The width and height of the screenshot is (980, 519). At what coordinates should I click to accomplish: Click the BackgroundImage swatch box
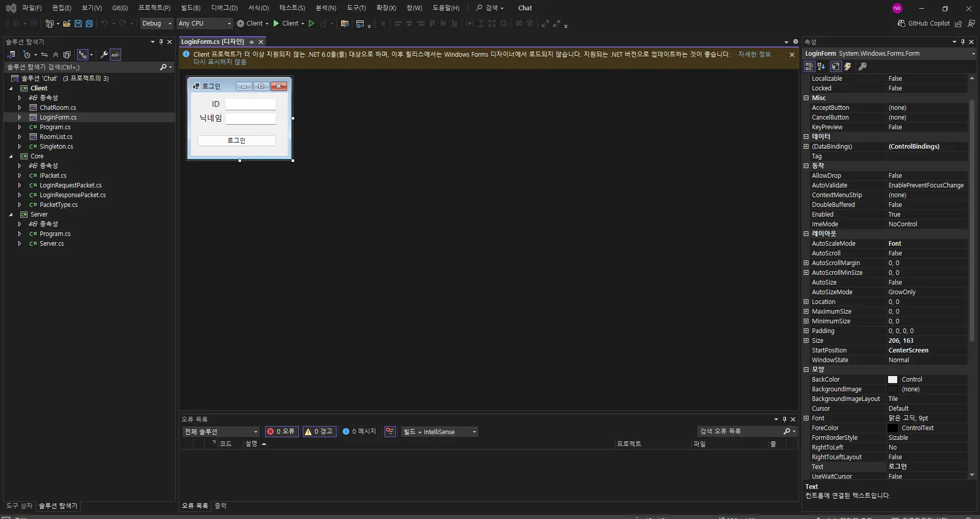coord(893,389)
